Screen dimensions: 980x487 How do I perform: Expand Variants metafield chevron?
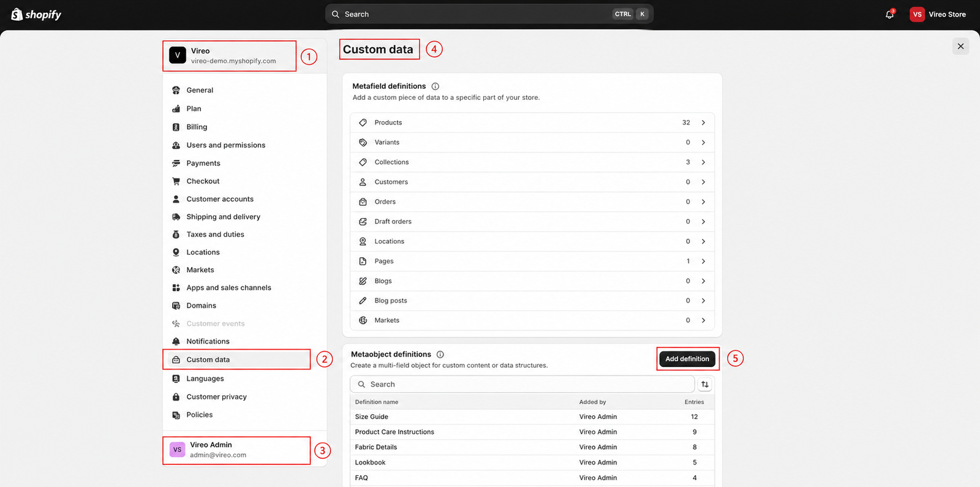pyautogui.click(x=703, y=142)
